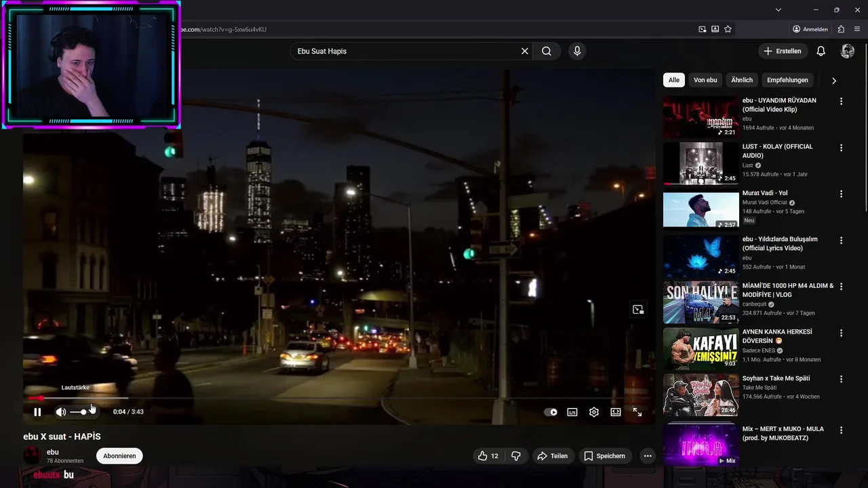Show more filter chips with right arrow

point(834,80)
